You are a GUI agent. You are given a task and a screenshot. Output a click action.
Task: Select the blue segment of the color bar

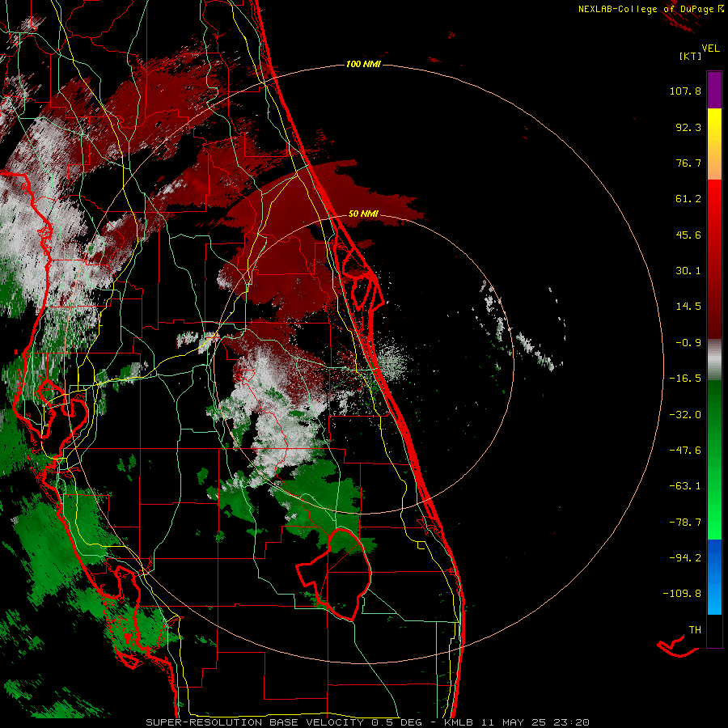click(714, 577)
